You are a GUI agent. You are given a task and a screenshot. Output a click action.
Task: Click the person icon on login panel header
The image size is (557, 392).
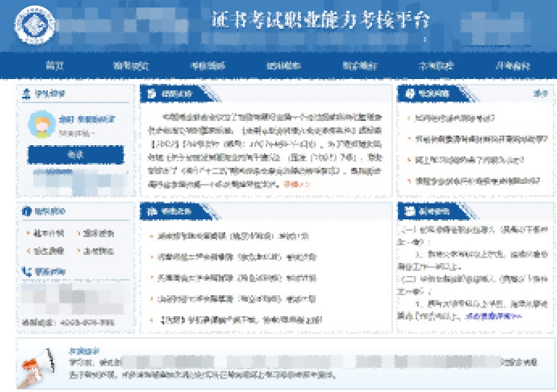coord(25,94)
